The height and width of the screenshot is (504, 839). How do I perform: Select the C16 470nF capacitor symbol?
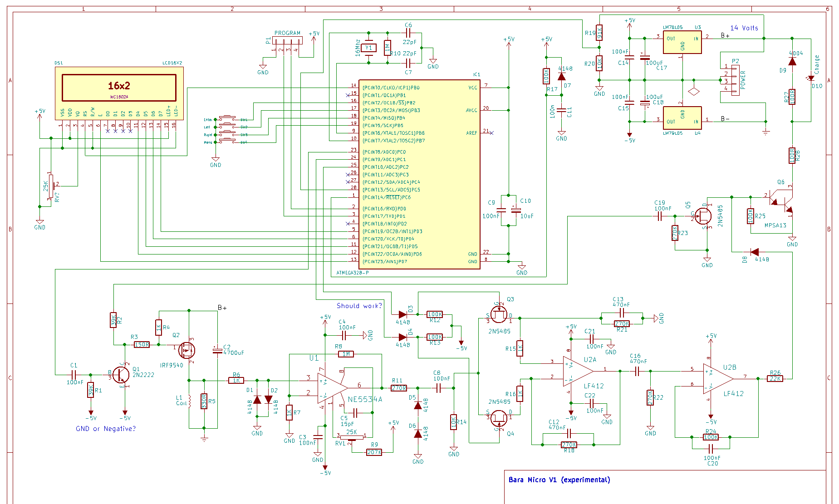coord(637,371)
